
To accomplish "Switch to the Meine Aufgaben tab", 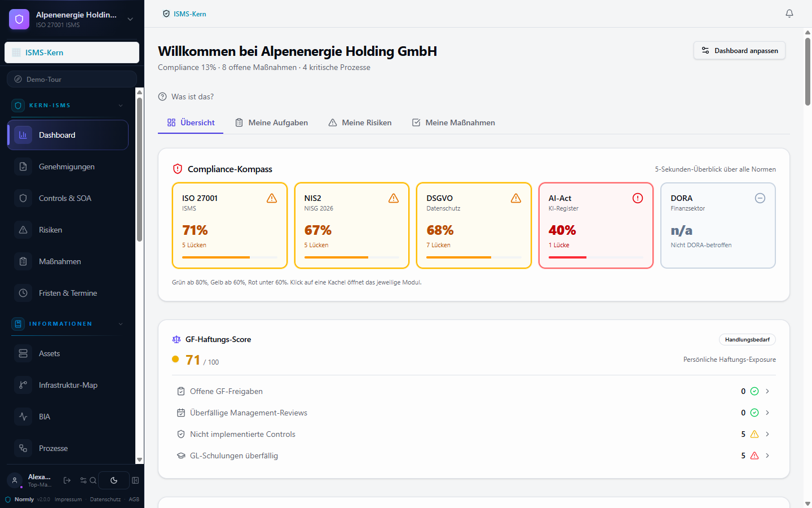I will [x=271, y=122].
